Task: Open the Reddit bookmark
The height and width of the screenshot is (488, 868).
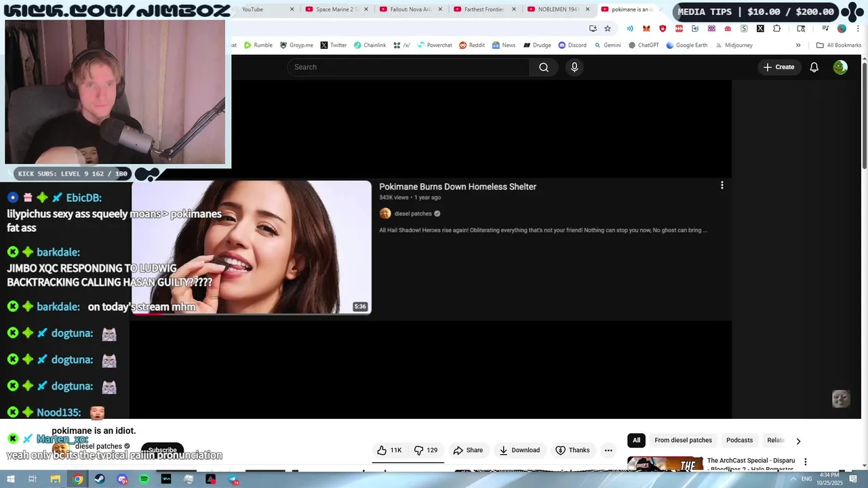Action: click(x=472, y=45)
